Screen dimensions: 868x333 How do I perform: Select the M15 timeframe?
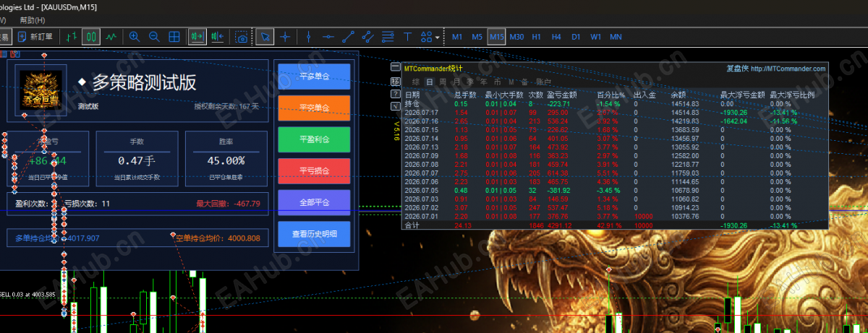[496, 36]
